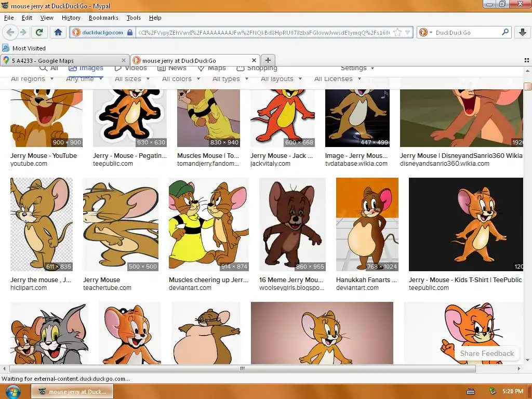The height and width of the screenshot is (399, 532).
Task: Click the Share Feedback button
Action: point(487,353)
